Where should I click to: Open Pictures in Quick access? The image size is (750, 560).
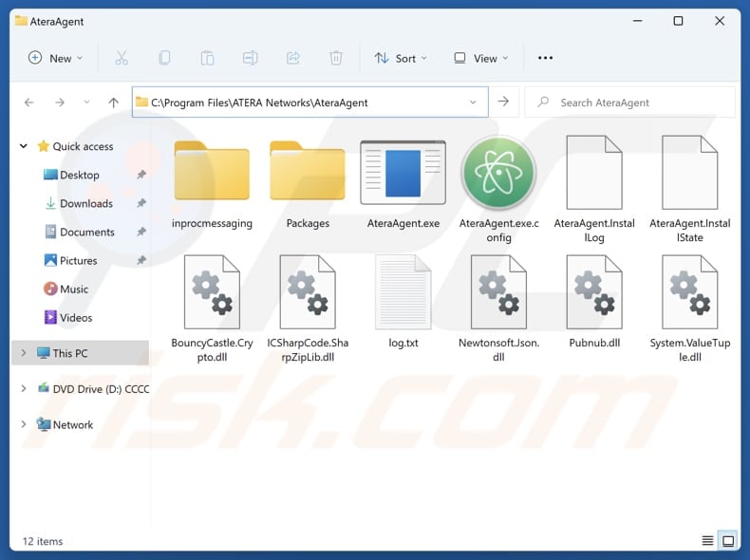click(71, 261)
